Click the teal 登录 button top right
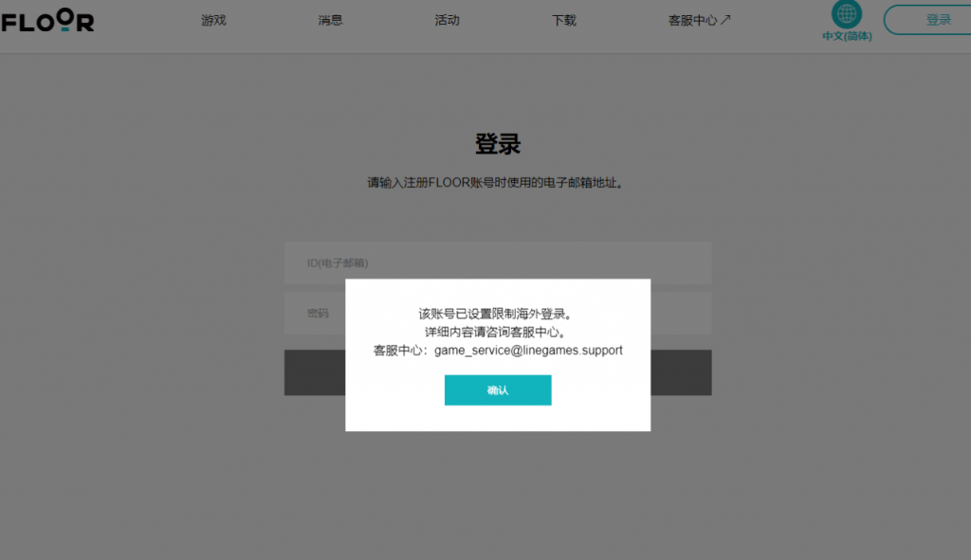This screenshot has height=560, width=971. pyautogui.click(x=939, y=19)
